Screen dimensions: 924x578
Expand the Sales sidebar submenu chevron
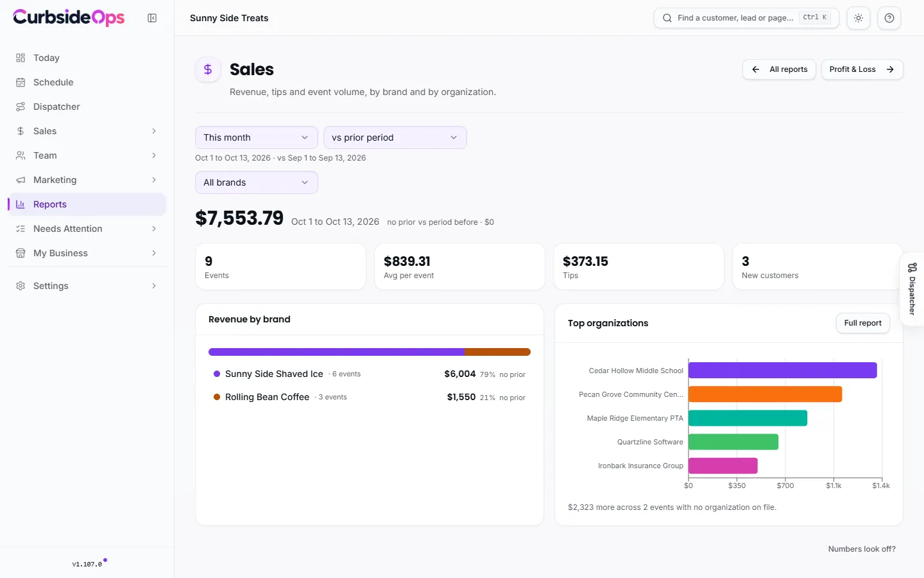coord(154,131)
